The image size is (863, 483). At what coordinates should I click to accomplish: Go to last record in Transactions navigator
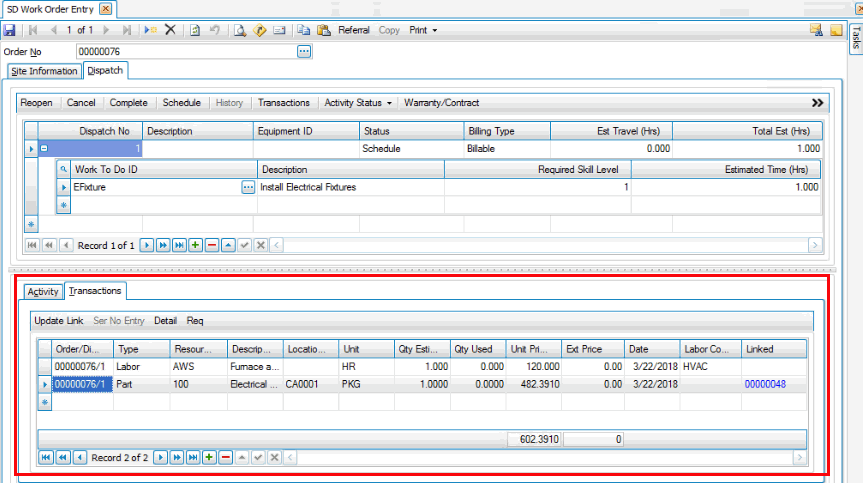coord(193,458)
